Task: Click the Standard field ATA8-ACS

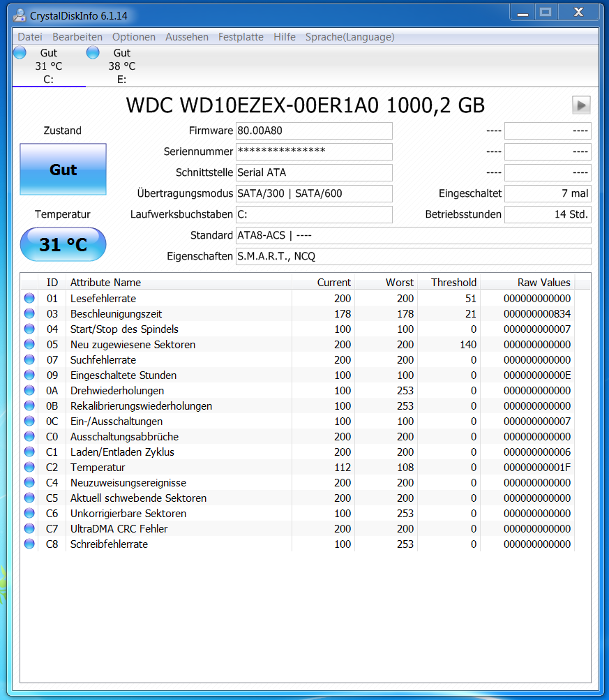Action: pos(414,235)
